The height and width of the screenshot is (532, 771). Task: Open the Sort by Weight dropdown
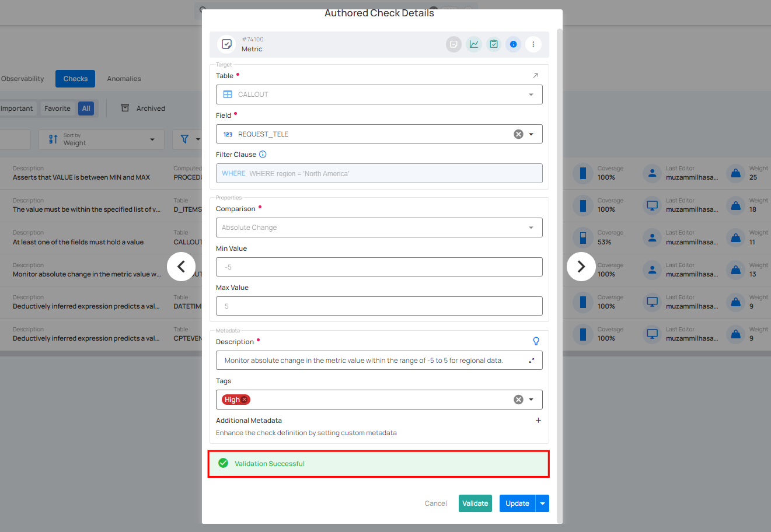pos(102,139)
